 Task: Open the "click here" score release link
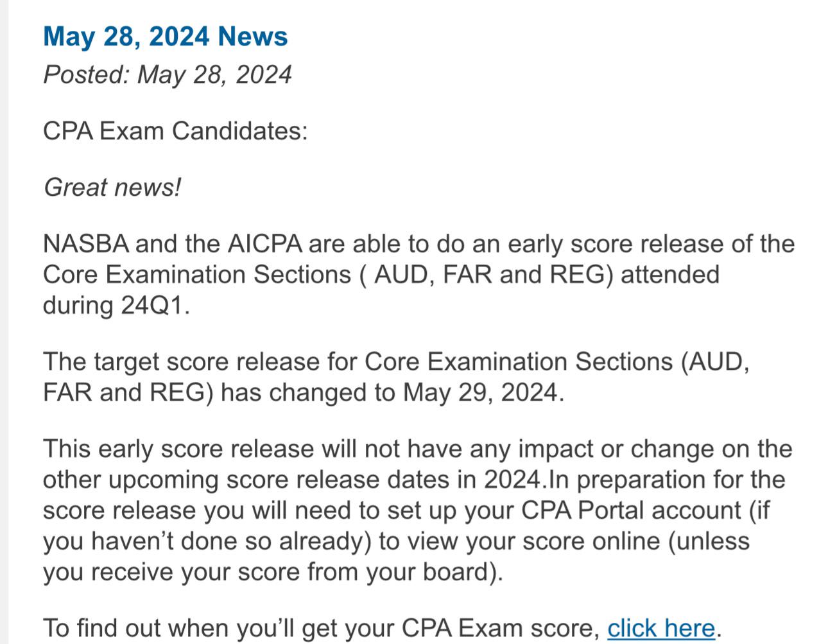[x=660, y=628]
